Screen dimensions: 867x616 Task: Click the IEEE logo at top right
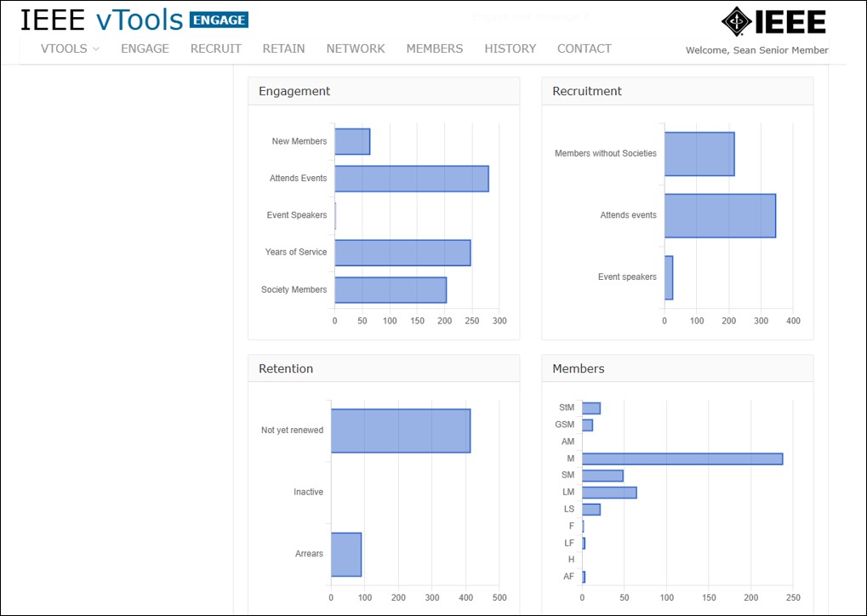[x=773, y=21]
